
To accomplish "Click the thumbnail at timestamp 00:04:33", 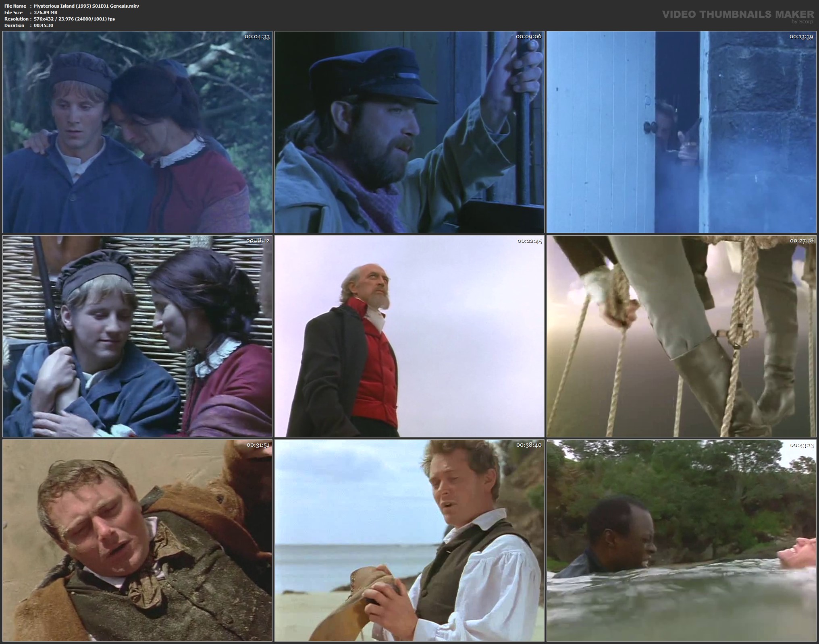I will pyautogui.click(x=137, y=132).
